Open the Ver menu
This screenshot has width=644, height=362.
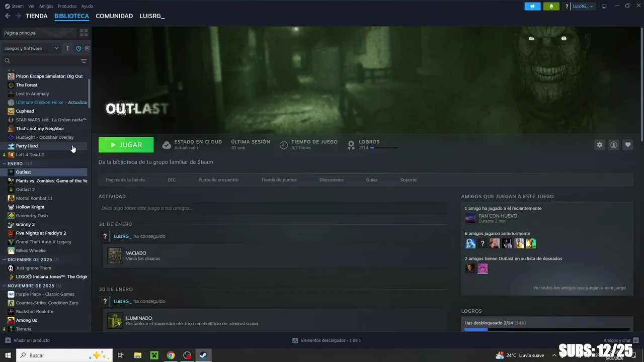(32, 6)
